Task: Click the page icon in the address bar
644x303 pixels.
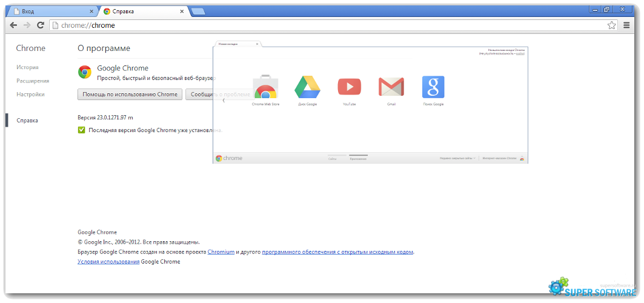Action: (x=56, y=25)
